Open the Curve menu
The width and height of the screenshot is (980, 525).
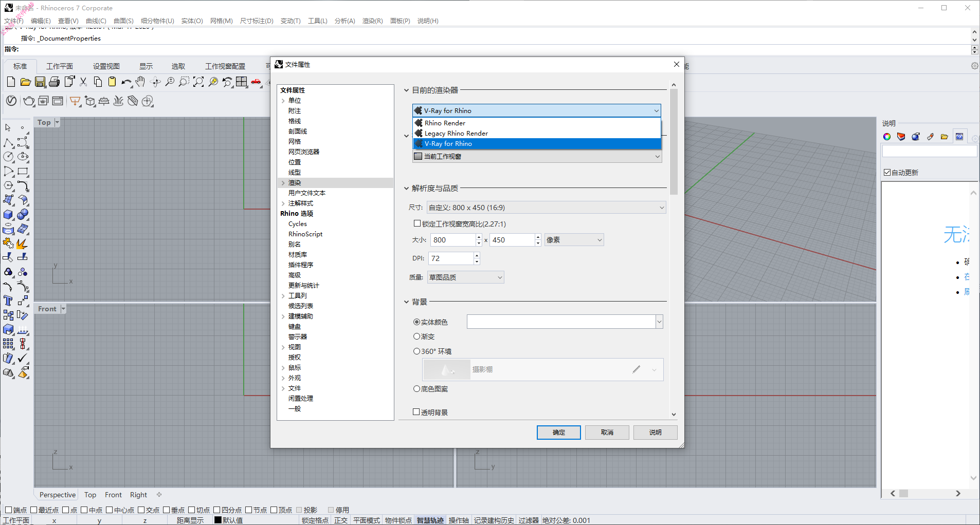[x=96, y=21]
